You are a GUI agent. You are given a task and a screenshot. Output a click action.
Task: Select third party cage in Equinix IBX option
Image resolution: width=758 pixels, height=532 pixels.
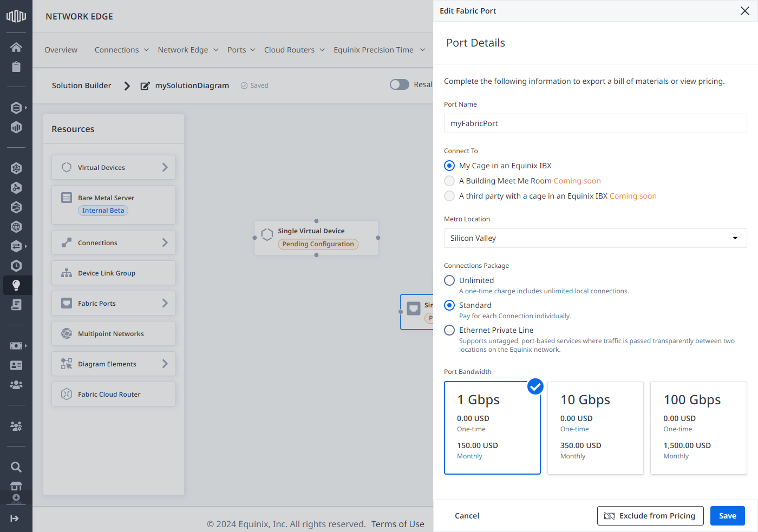click(x=449, y=196)
